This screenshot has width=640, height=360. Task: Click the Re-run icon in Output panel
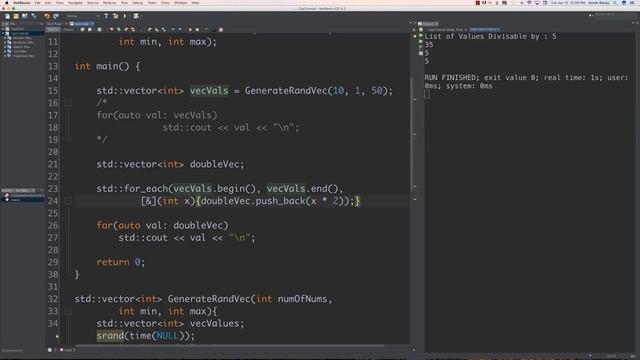421,36
